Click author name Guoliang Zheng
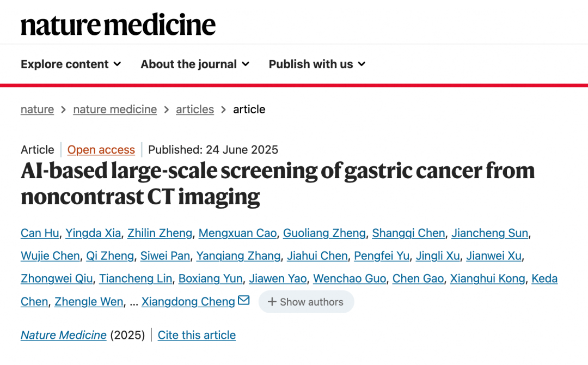The image size is (588, 365). 324,233
